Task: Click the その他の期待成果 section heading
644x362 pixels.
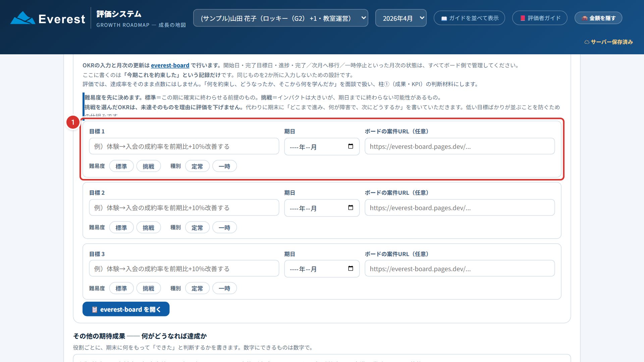Action: [140, 336]
